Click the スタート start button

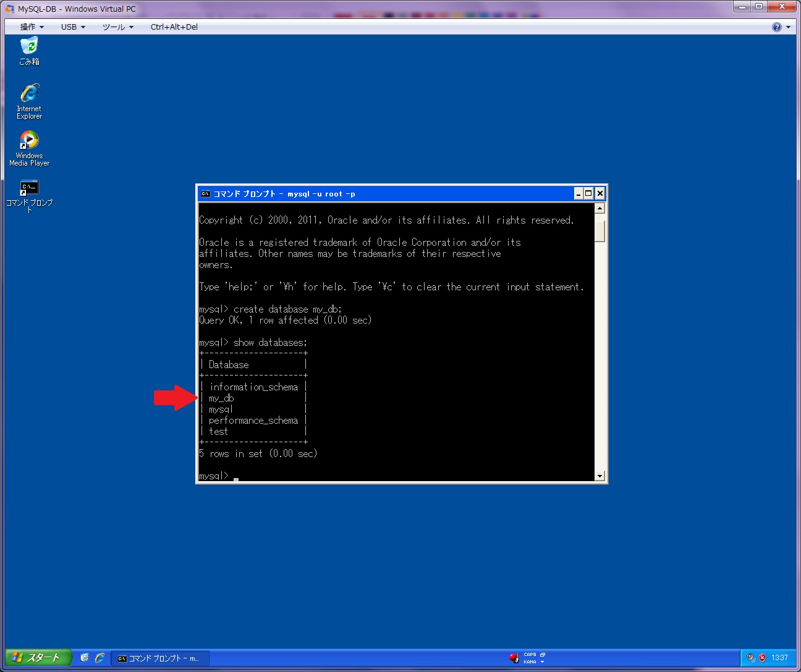[38, 658]
